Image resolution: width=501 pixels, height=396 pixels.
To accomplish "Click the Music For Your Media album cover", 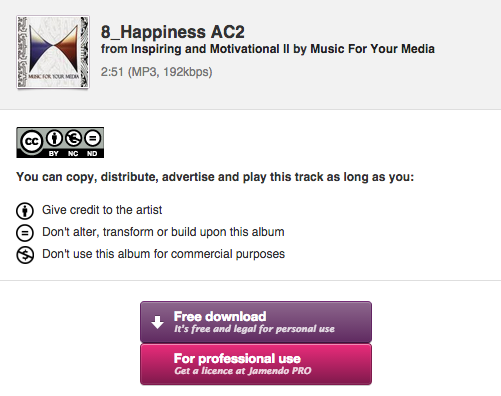I will (x=53, y=52).
